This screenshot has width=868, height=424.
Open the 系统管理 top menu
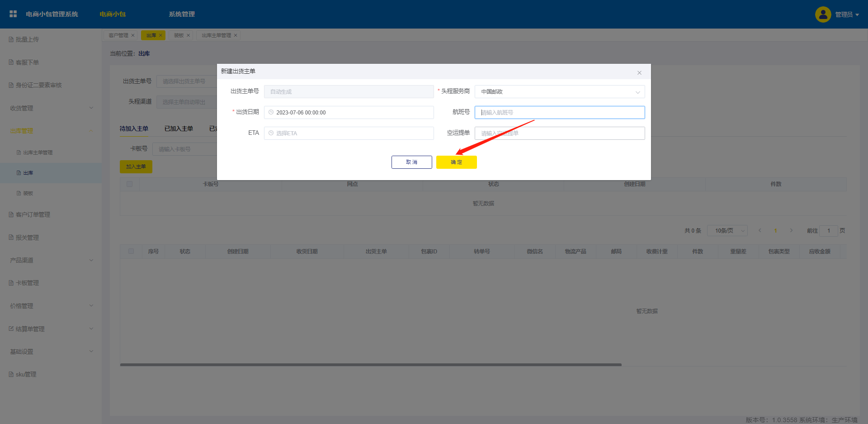(182, 14)
